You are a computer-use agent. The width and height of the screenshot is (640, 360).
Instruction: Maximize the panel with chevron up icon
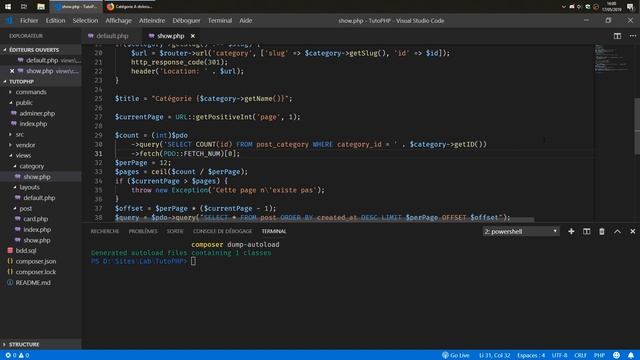point(617,231)
